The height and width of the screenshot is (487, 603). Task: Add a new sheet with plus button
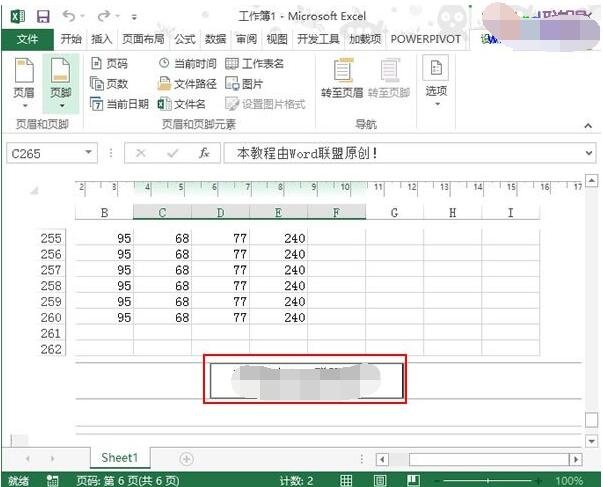coord(187,459)
